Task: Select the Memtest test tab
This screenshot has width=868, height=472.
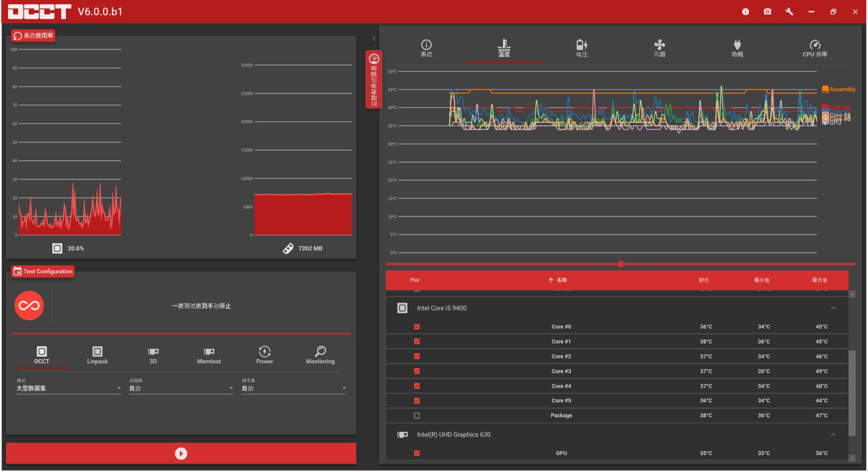Action: tap(209, 355)
